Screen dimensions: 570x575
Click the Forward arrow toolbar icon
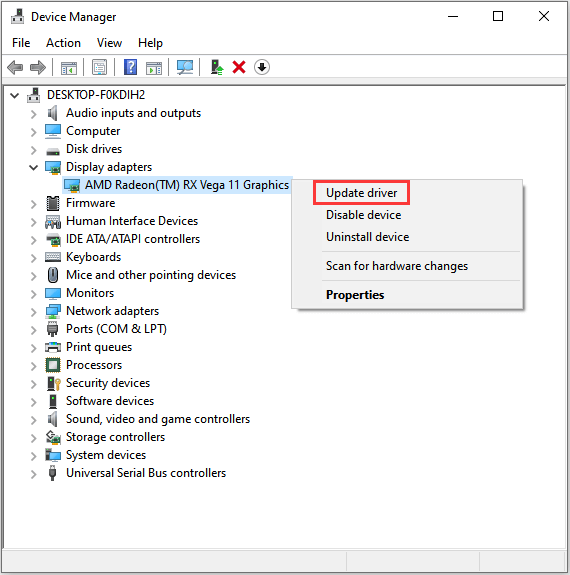(38, 67)
